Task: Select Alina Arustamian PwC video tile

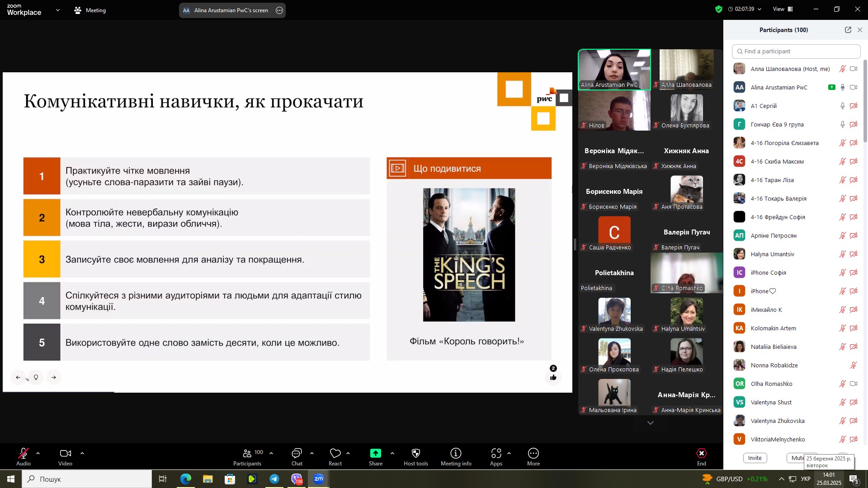Action: (x=614, y=70)
